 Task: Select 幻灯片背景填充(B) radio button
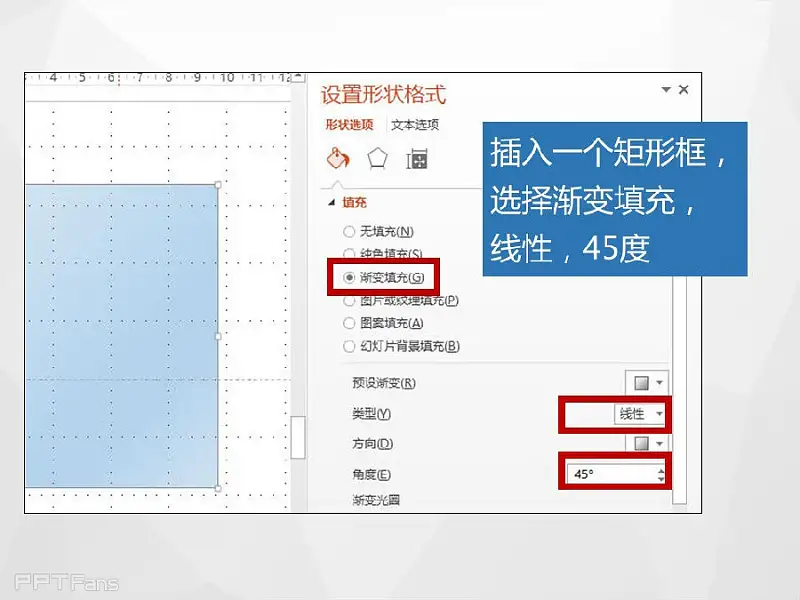coord(349,346)
